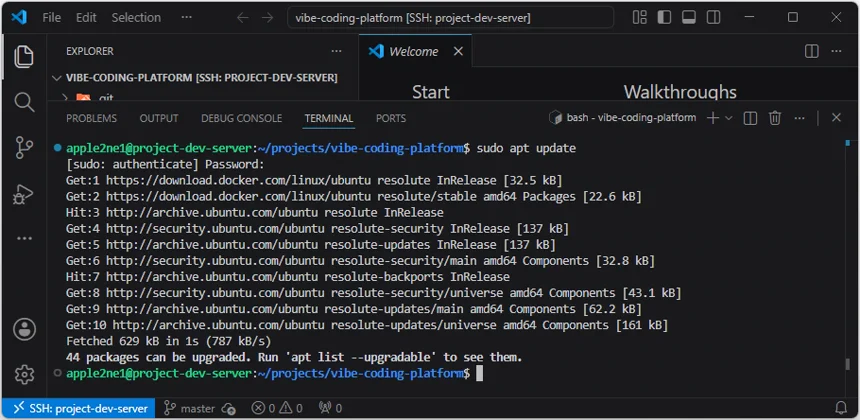Click the 'sudo apt update' command text

[x=527, y=149]
